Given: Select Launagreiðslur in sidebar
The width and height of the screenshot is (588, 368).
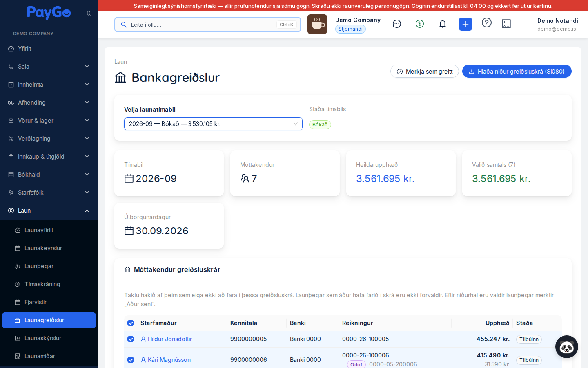Looking at the screenshot, I should click(x=49, y=320).
